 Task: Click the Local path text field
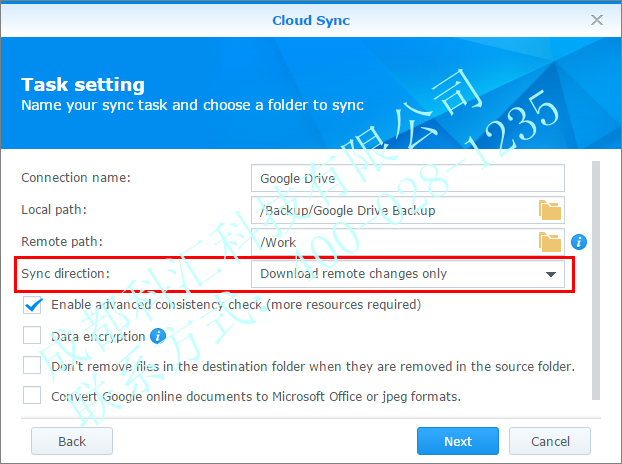[392, 210]
